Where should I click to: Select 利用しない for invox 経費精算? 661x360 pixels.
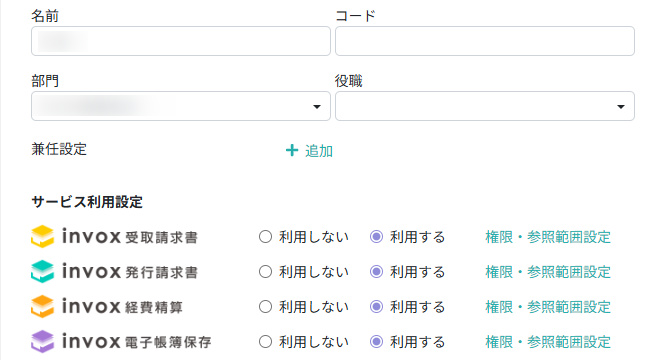(x=265, y=307)
